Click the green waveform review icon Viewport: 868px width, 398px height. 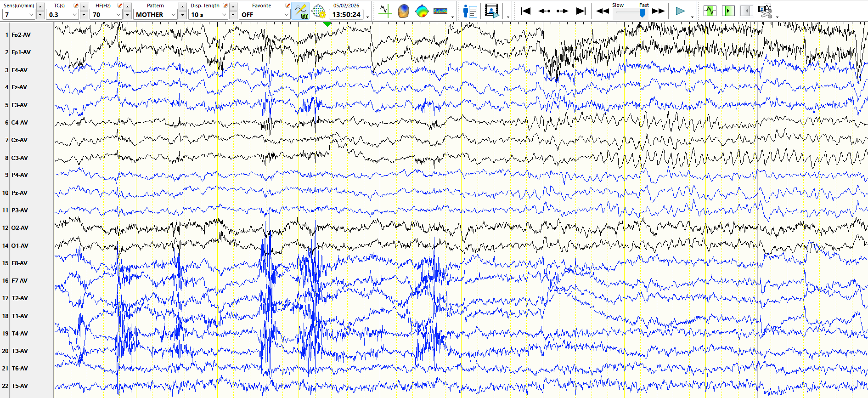pos(710,11)
